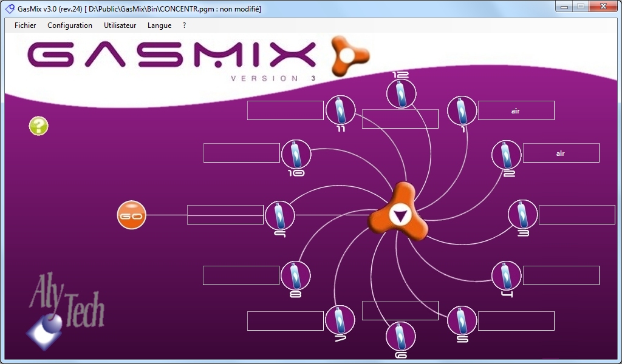Click gas cylinder number 11 icon

[x=341, y=110]
